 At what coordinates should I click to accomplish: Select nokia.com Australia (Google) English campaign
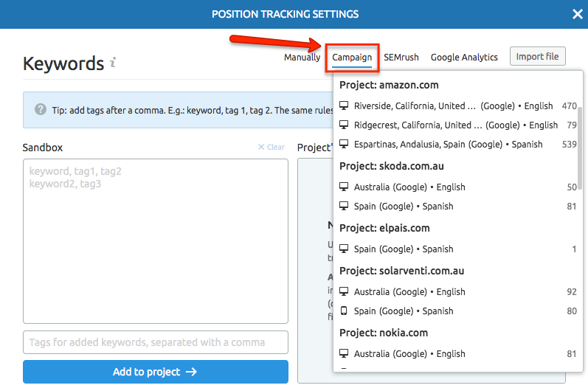[457, 353]
